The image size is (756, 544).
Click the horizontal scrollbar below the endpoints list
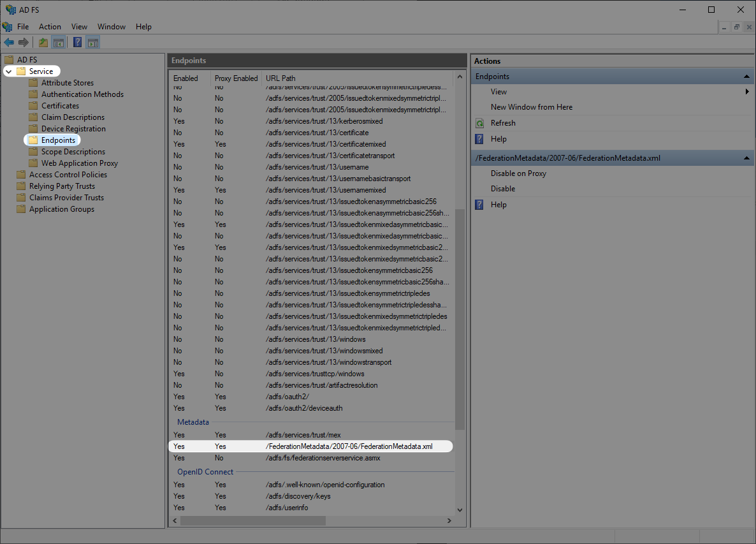click(x=252, y=520)
